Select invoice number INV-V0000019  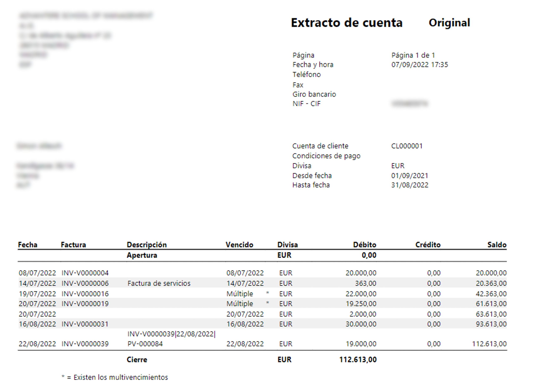click(85, 304)
